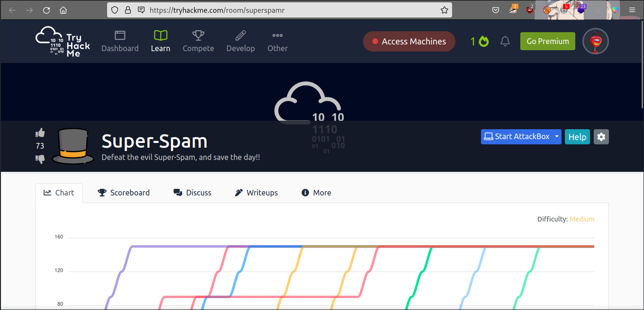
Task: Open the uBlock Origin shield extension
Action: click(x=530, y=9)
